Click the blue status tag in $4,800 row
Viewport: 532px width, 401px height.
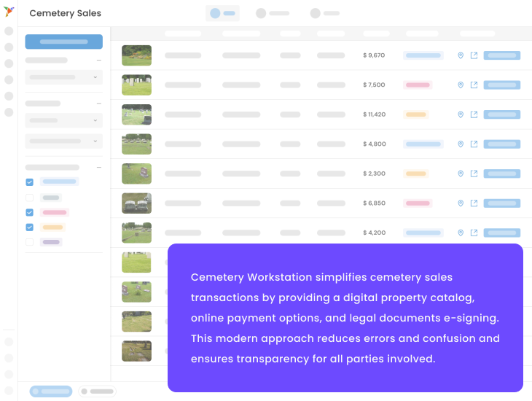click(x=423, y=144)
